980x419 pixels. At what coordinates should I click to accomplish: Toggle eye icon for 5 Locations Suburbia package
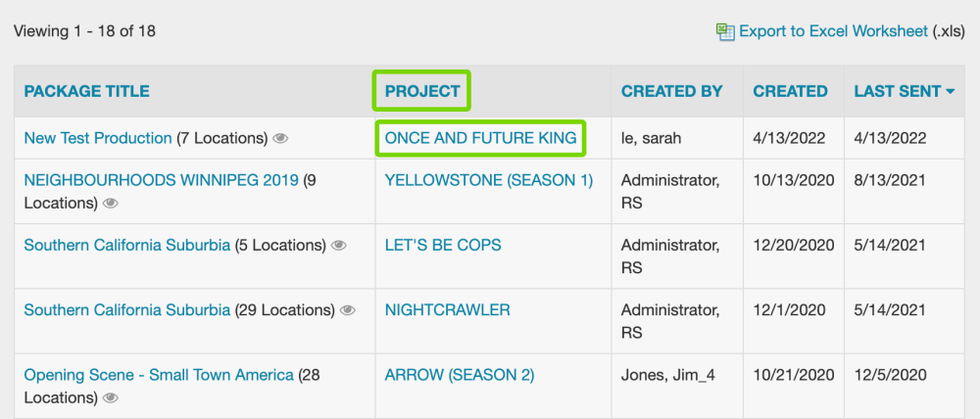(339, 246)
